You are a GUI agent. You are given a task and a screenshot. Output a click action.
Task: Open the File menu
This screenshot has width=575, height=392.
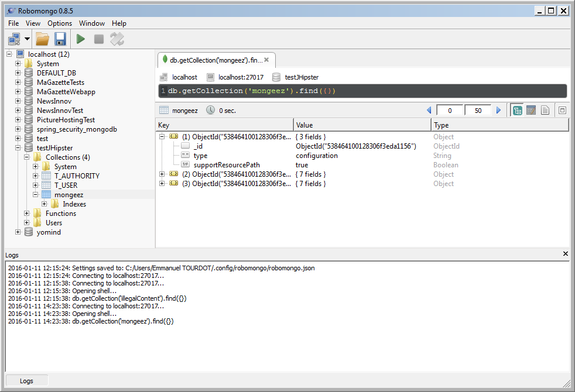13,23
